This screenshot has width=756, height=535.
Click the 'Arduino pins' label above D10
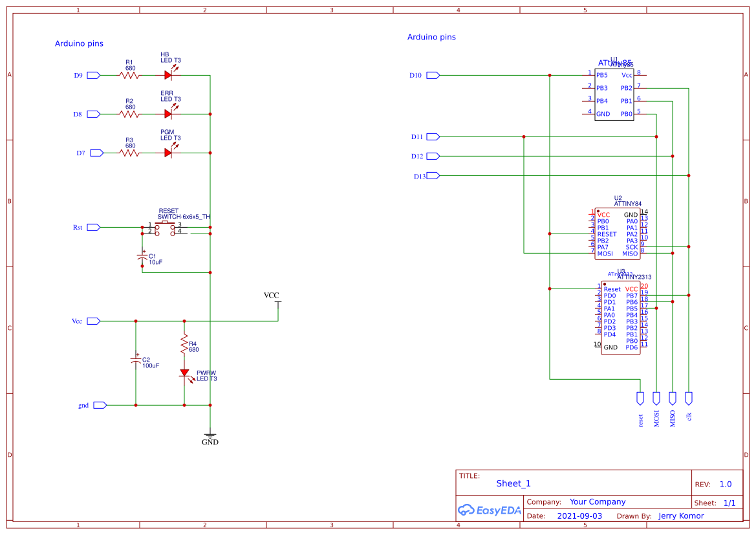coord(431,37)
